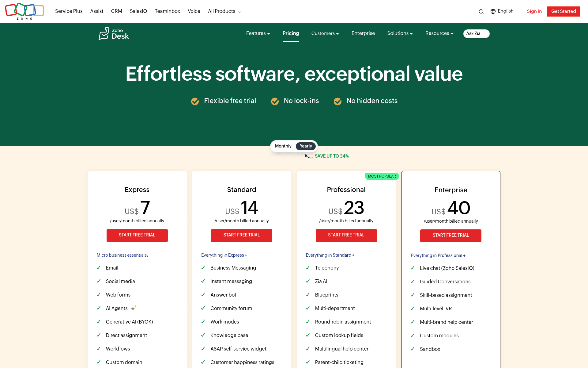Click the Sandbox feature
Viewport: 588px width, 368px height.
coord(430,349)
